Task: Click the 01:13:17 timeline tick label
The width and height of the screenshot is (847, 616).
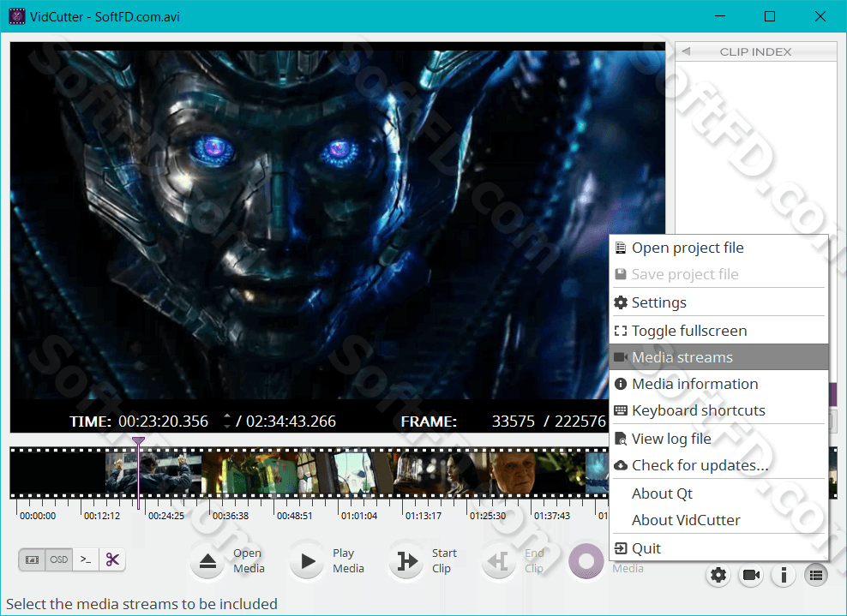Action: [x=423, y=516]
